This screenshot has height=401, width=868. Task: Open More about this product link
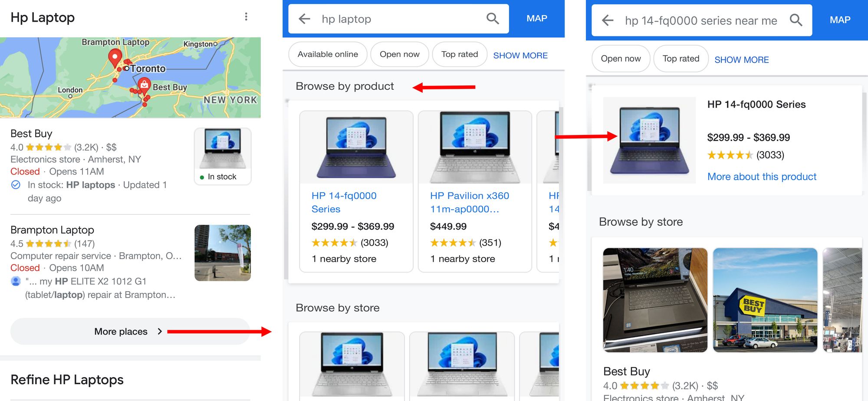[x=762, y=177]
